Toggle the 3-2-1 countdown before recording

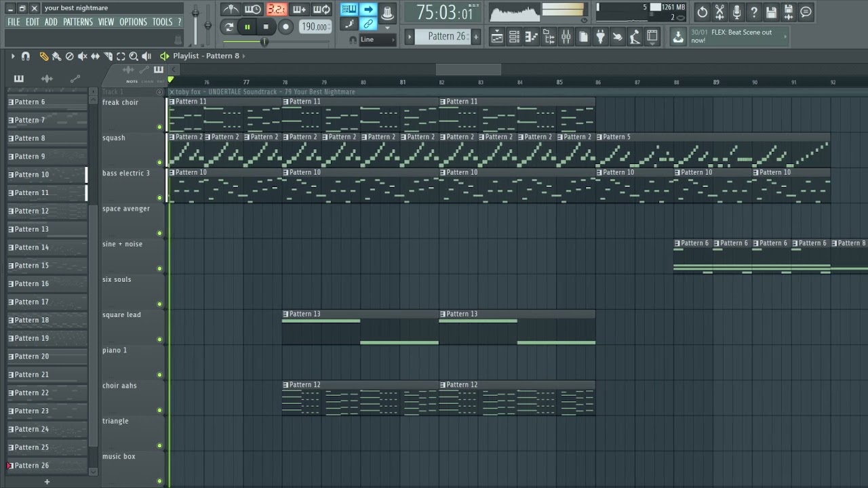276,9
